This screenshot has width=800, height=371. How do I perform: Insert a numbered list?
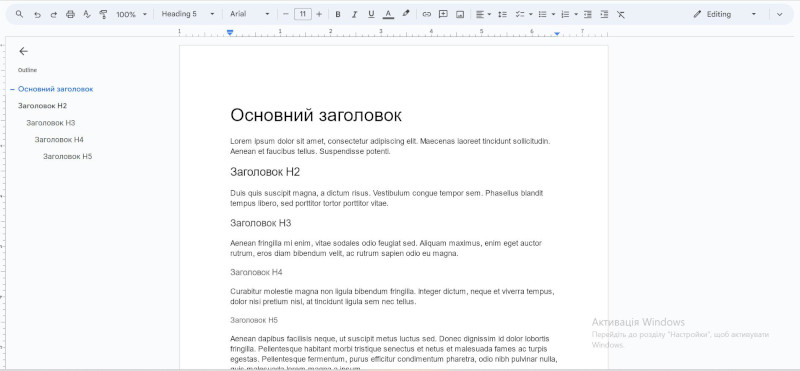pyautogui.click(x=565, y=14)
